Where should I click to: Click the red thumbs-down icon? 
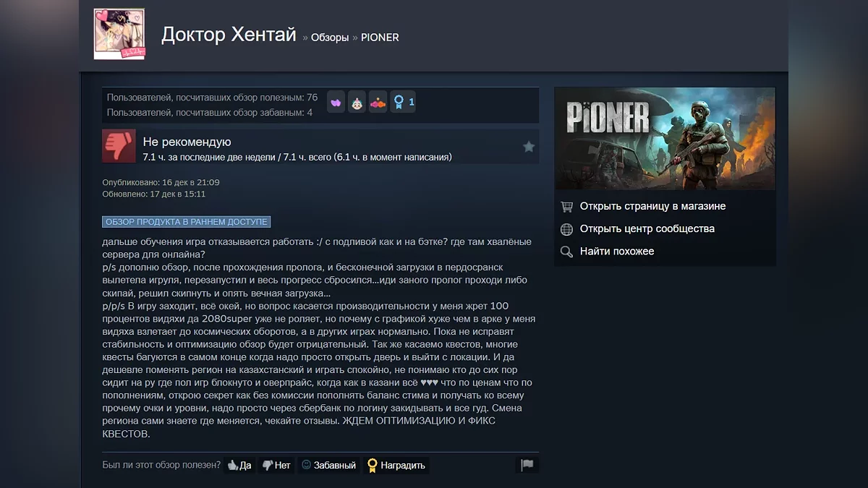(119, 146)
